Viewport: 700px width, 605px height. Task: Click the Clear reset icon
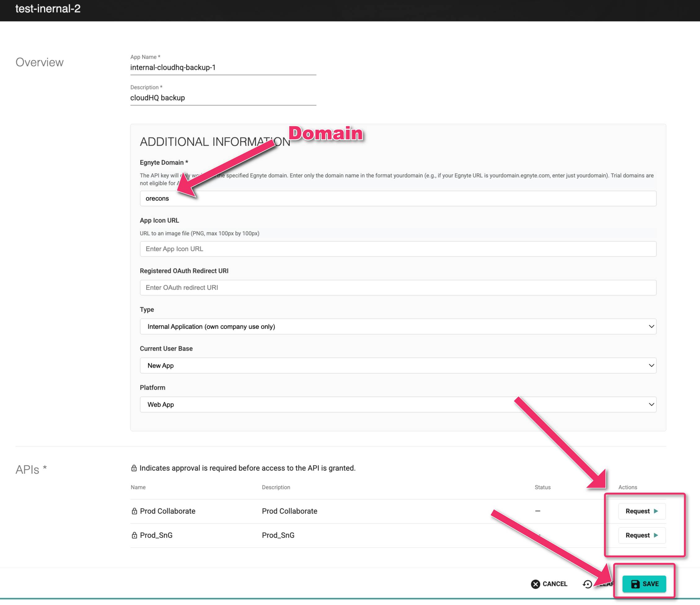[588, 584]
